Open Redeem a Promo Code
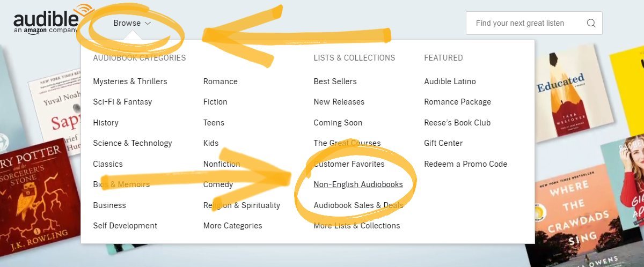 [465, 164]
